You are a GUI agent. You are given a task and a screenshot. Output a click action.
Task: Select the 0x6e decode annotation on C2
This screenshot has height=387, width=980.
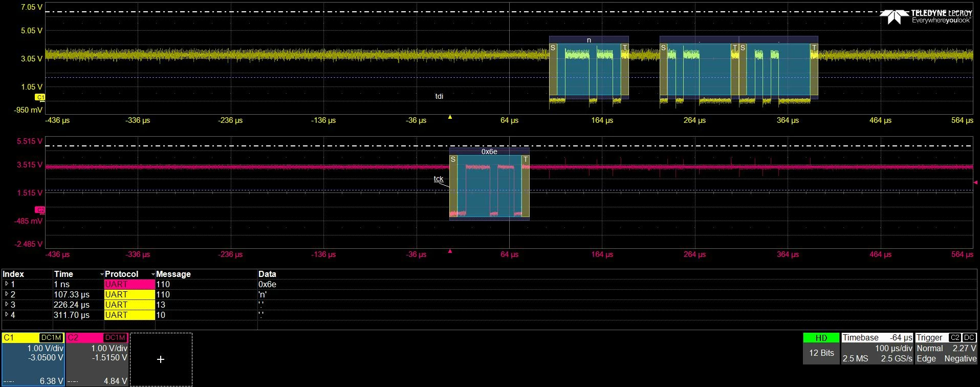(489, 152)
